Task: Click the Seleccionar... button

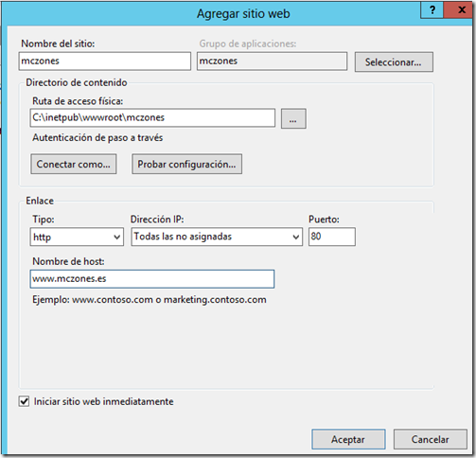Action: [394, 62]
